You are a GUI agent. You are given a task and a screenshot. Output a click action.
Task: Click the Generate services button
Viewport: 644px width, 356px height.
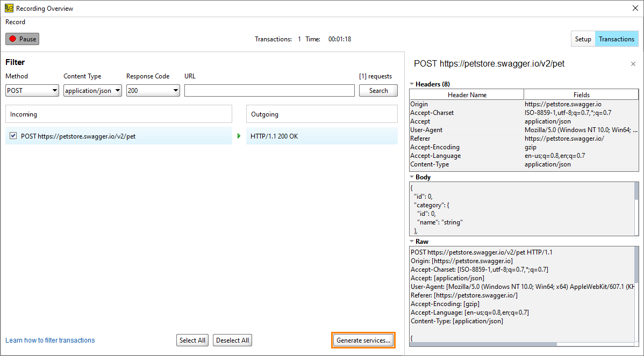(x=363, y=340)
